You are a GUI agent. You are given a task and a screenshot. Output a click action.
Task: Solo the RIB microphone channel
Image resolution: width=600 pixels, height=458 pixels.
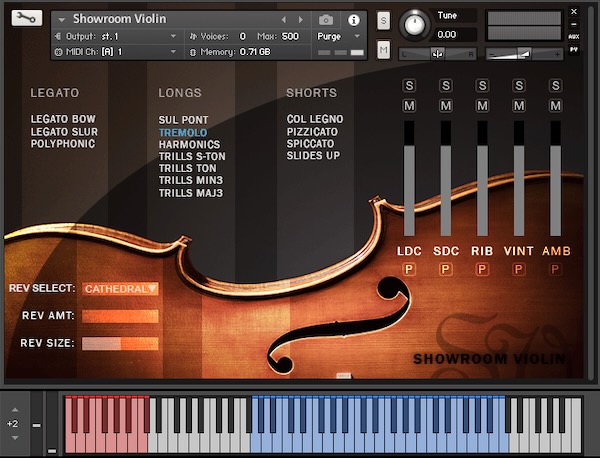tap(482, 85)
